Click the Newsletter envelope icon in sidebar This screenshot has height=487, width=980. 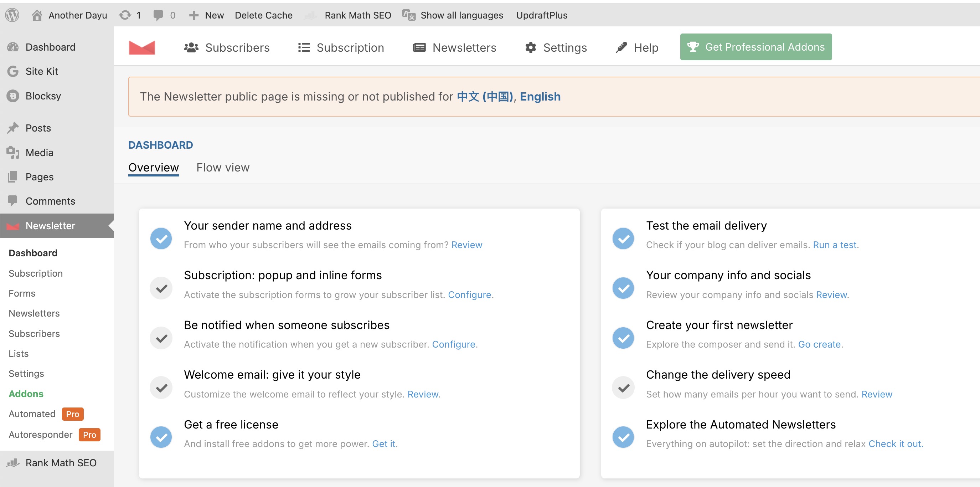pyautogui.click(x=13, y=226)
